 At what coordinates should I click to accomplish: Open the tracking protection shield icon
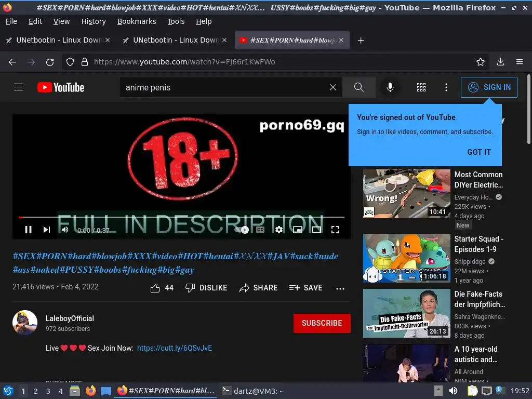point(70,62)
